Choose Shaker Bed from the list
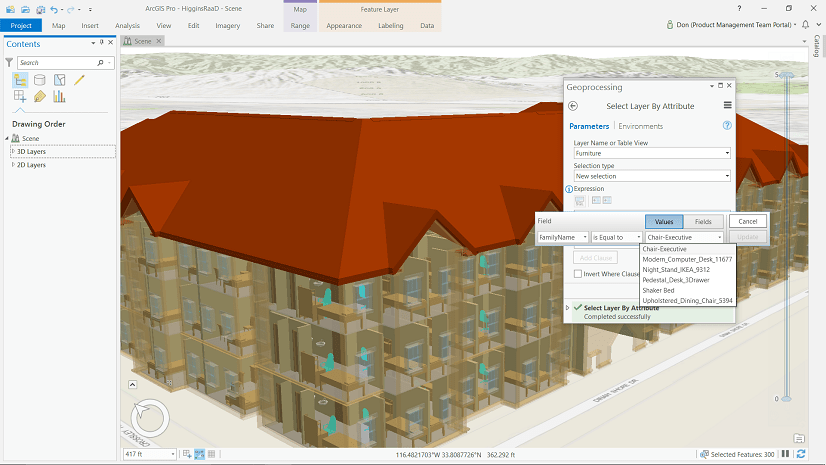The image size is (826, 465). click(687, 290)
